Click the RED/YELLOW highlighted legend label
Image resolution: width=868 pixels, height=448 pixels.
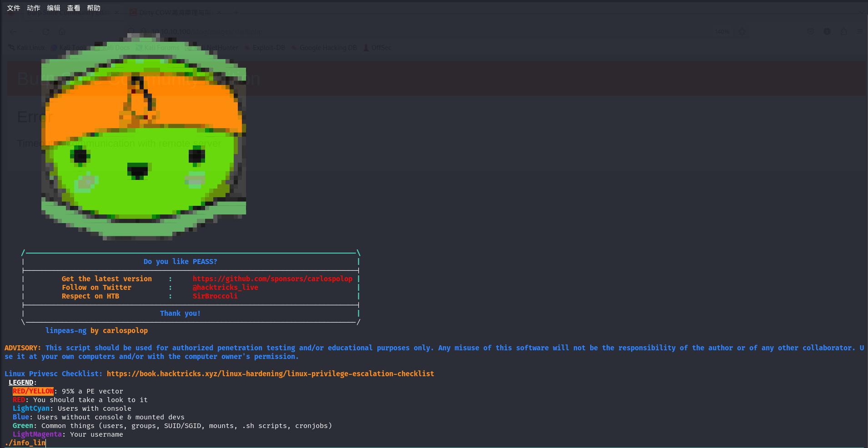click(33, 391)
